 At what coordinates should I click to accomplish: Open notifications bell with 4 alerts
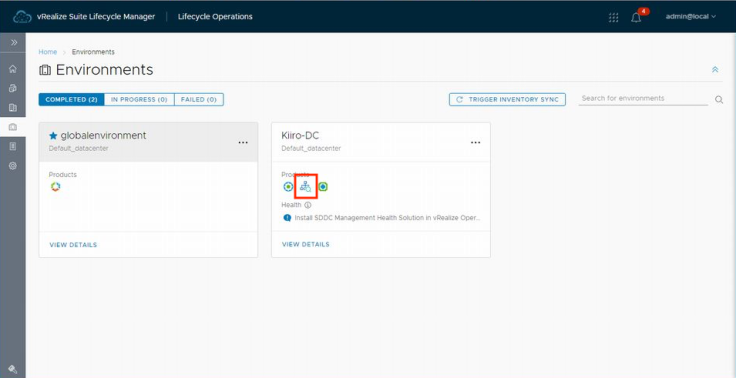[x=636, y=17]
